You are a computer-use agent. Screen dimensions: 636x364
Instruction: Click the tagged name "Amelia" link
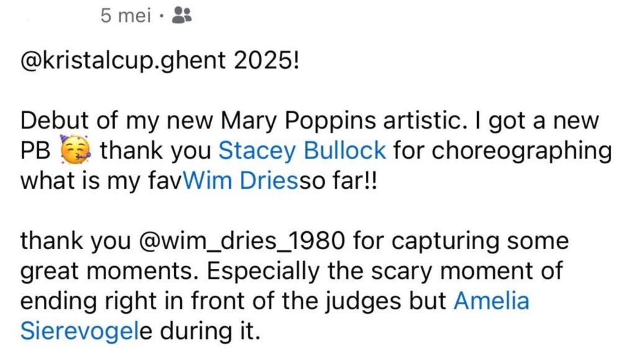click(x=492, y=301)
